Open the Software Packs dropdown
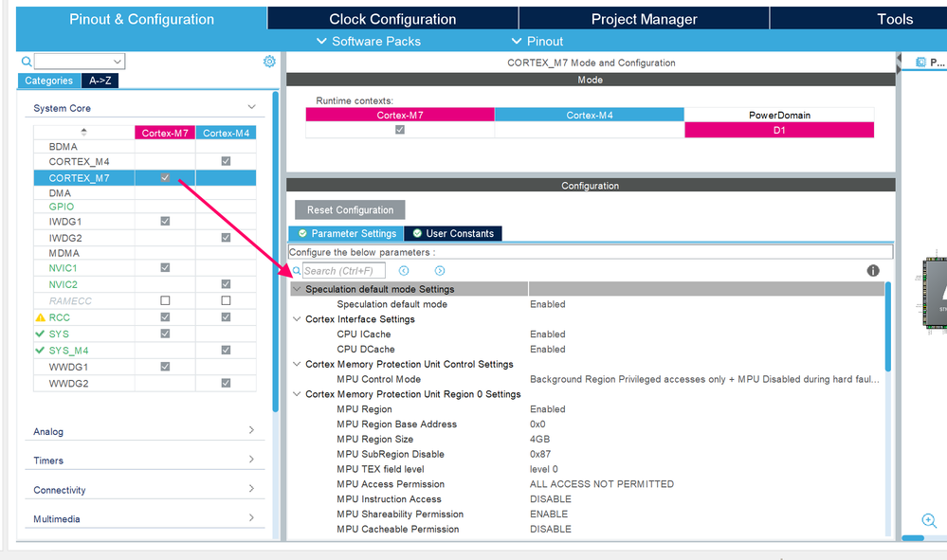Viewport: 947px width, 560px height. pyautogui.click(x=369, y=41)
